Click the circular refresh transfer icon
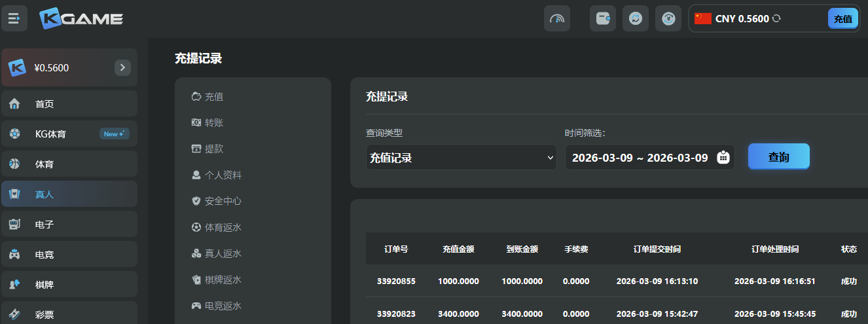The height and width of the screenshot is (324, 868). (636, 18)
